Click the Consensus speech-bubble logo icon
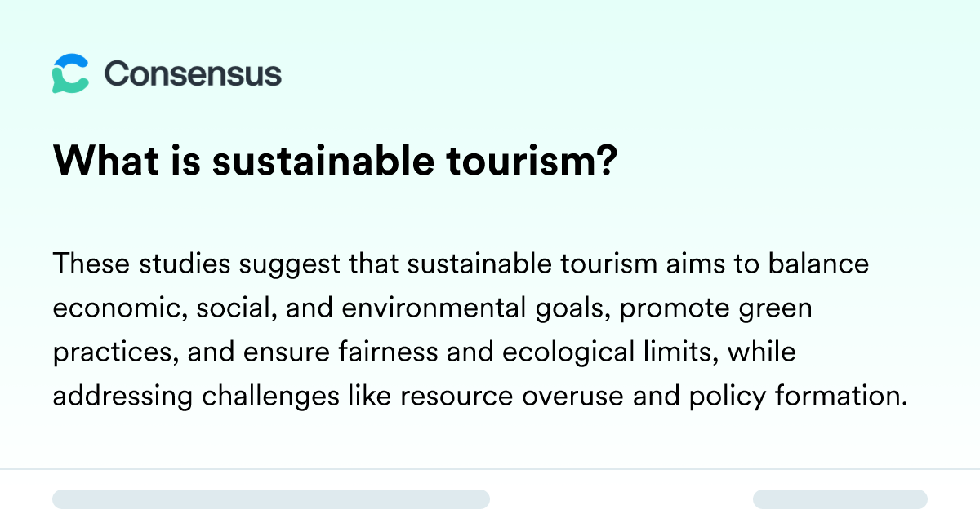980x514 pixels. pyautogui.click(x=70, y=73)
